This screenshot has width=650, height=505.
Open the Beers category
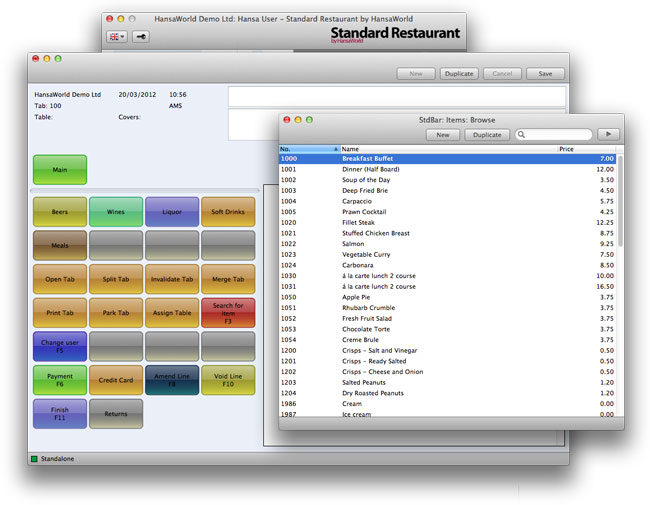point(60,211)
